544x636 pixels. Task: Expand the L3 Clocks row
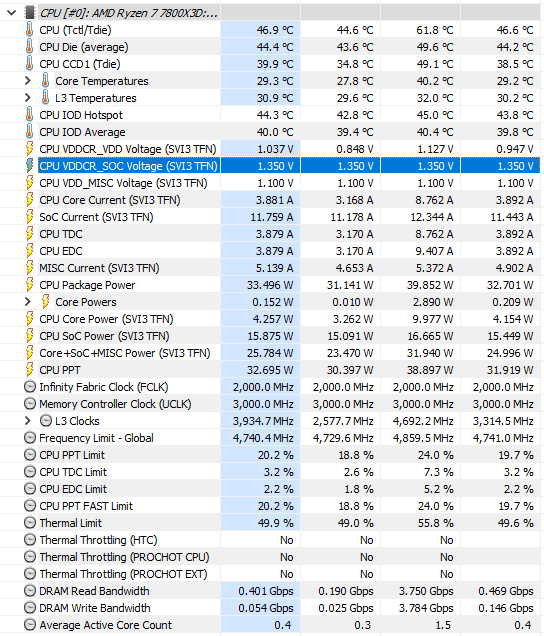click(x=28, y=421)
